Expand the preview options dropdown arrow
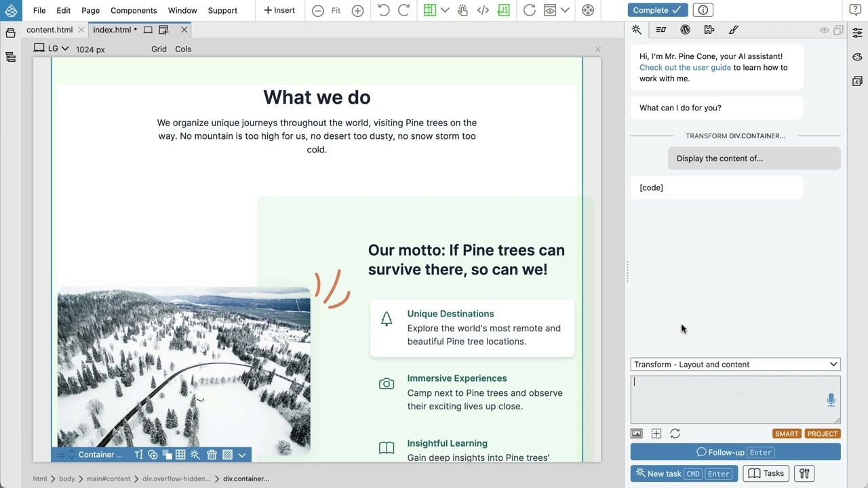868x488 pixels. pyautogui.click(x=565, y=10)
